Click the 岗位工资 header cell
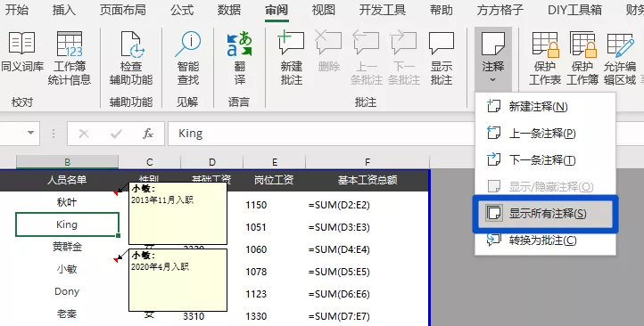The width and height of the screenshot is (644, 326). [x=274, y=180]
